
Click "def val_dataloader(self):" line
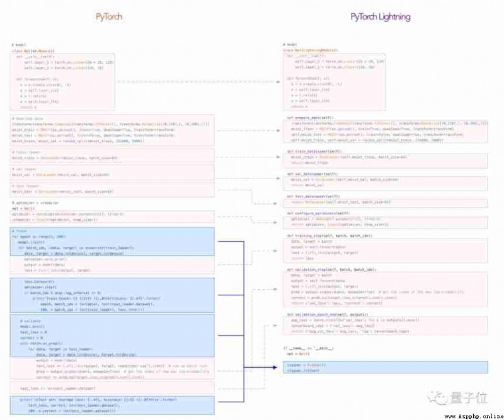(312, 174)
